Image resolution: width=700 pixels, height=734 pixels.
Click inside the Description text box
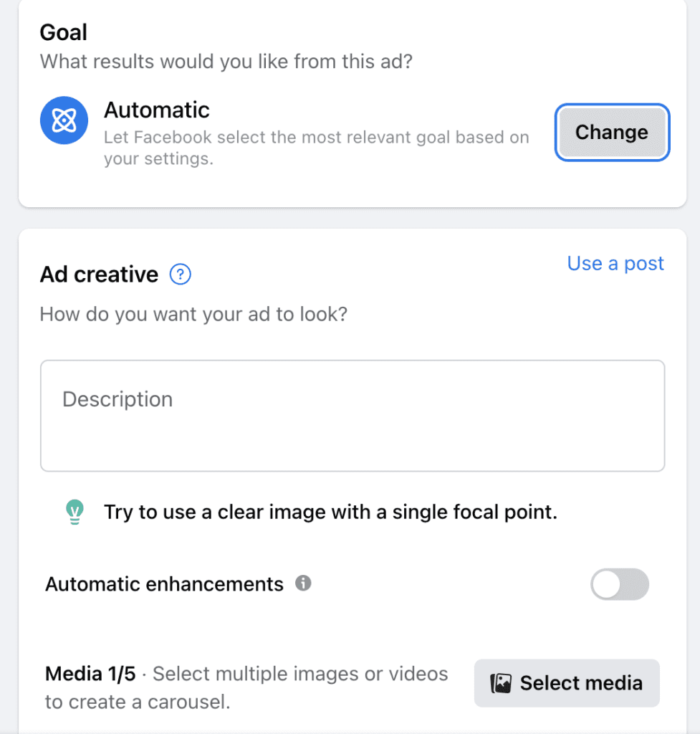pos(351,416)
